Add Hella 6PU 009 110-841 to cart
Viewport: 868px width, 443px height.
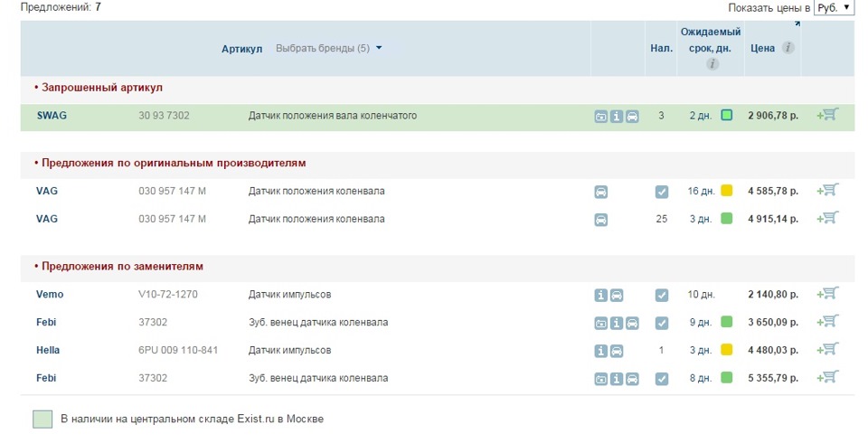(827, 350)
